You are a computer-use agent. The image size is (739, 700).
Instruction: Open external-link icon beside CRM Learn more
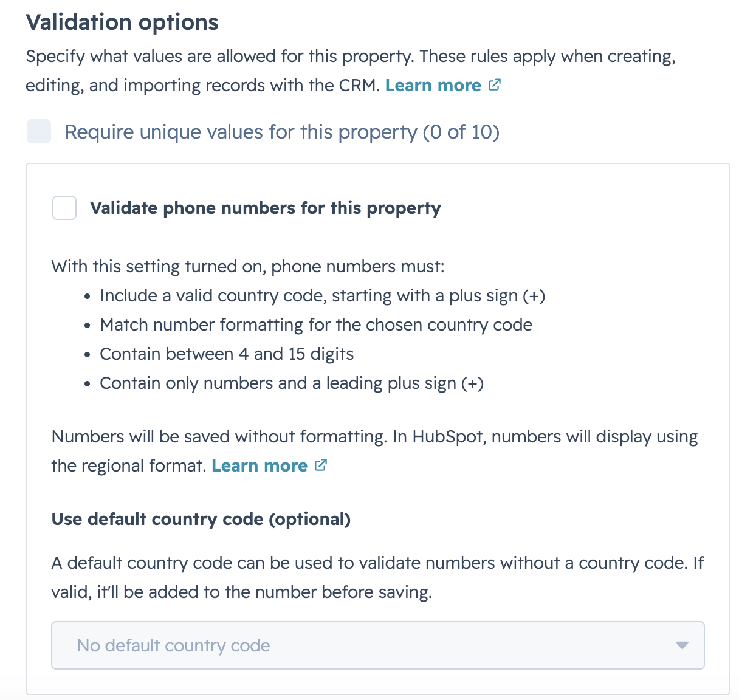pos(495,85)
